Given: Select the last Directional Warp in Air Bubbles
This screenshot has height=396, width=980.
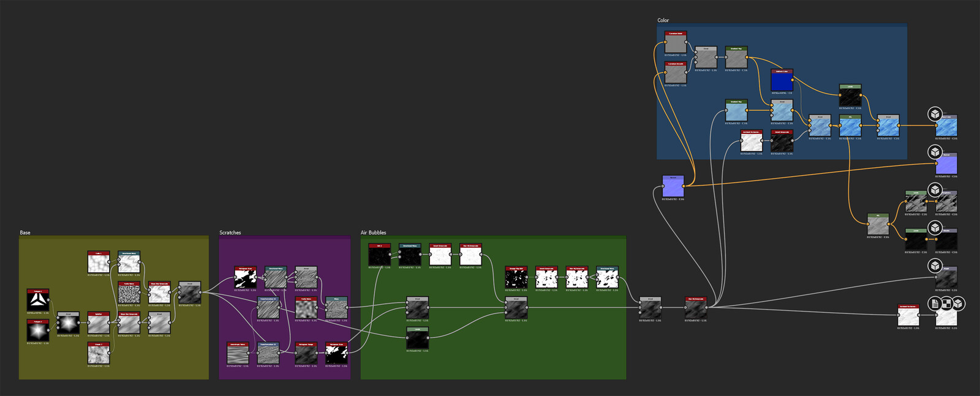Looking at the screenshot, I should tap(607, 277).
